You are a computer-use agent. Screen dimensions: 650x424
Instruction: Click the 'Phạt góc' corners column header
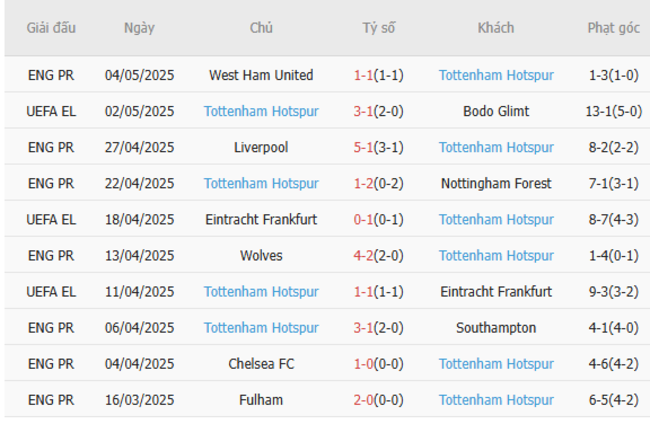click(x=613, y=28)
